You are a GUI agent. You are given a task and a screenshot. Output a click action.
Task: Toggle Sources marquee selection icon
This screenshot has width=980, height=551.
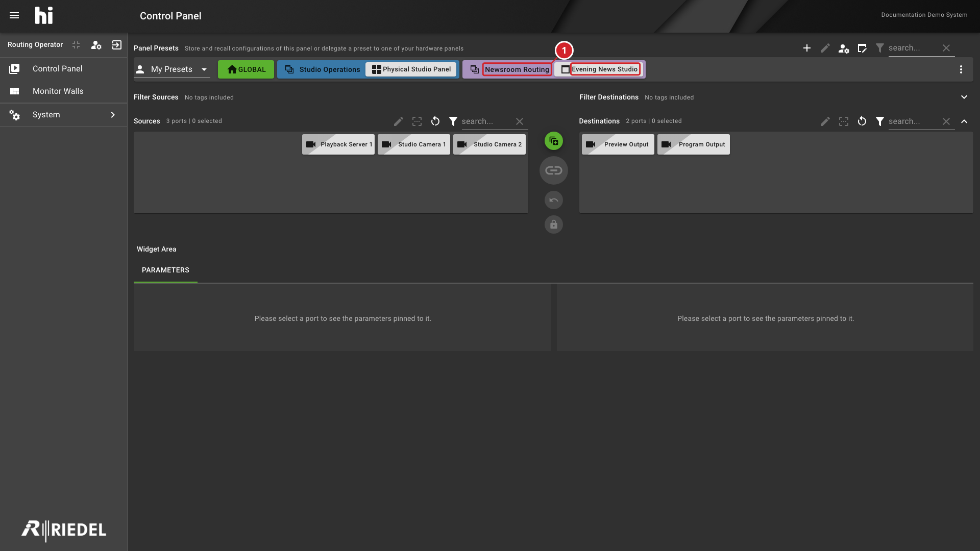(417, 121)
